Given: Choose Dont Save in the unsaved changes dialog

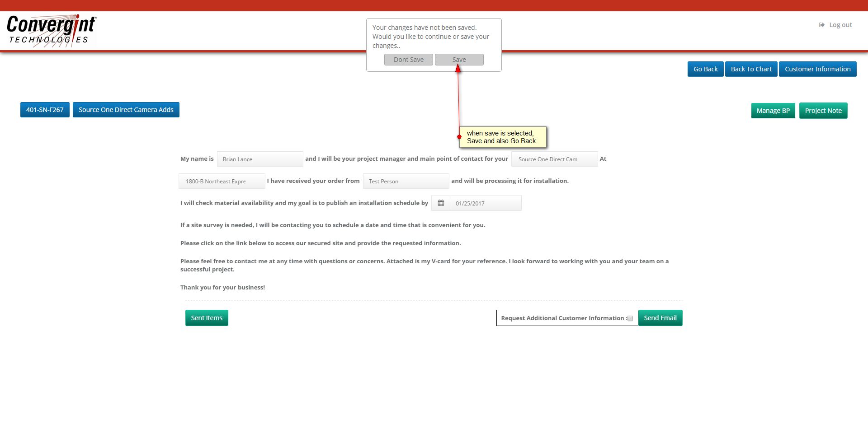Looking at the screenshot, I should [x=409, y=60].
